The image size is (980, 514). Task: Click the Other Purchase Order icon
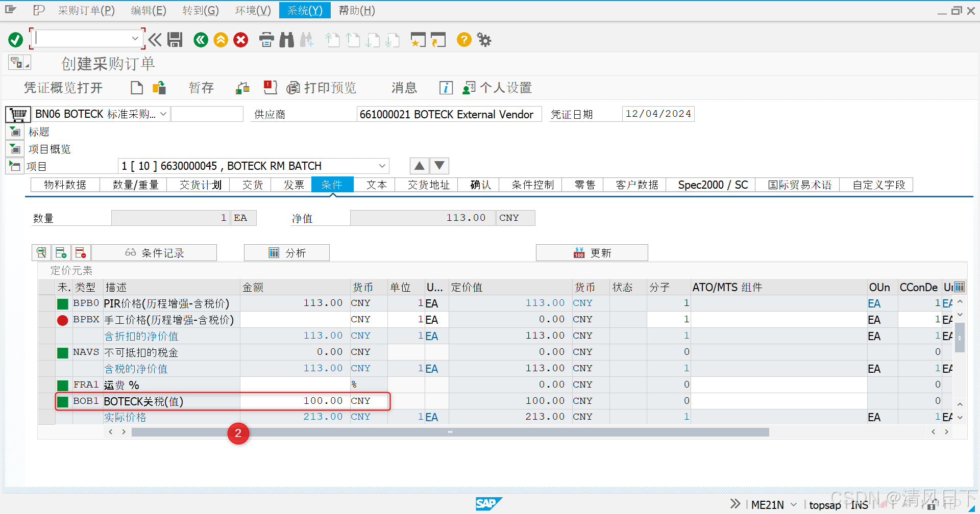pos(159,88)
